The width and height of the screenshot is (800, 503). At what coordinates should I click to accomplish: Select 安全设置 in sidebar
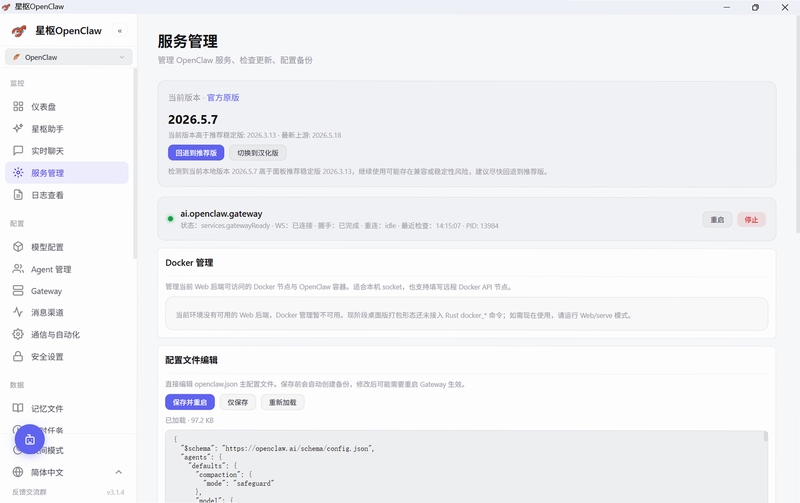coord(66,357)
